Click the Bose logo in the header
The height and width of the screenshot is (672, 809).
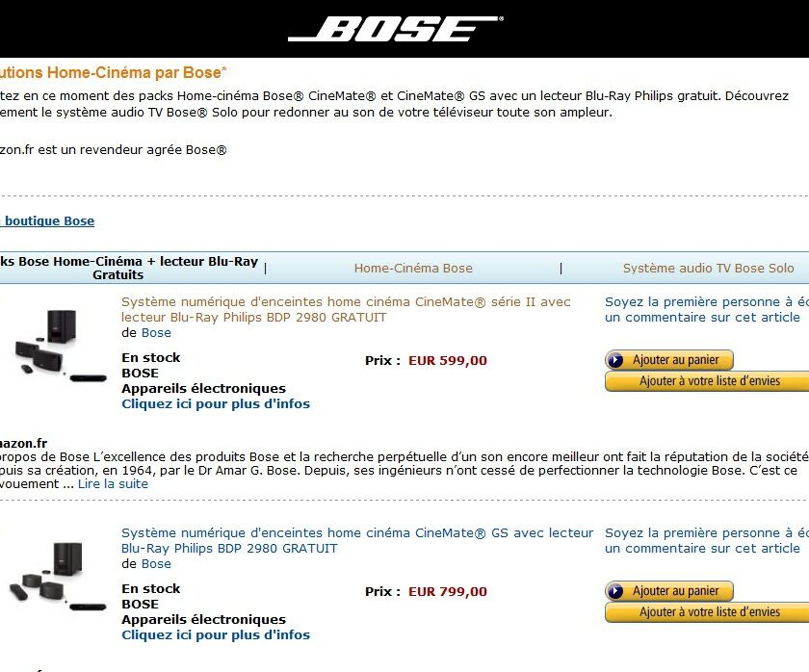tap(395, 28)
